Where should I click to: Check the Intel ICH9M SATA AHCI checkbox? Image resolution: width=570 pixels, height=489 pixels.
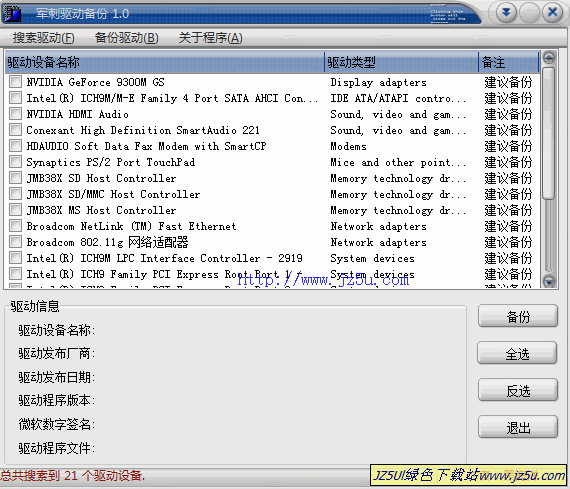[15, 97]
